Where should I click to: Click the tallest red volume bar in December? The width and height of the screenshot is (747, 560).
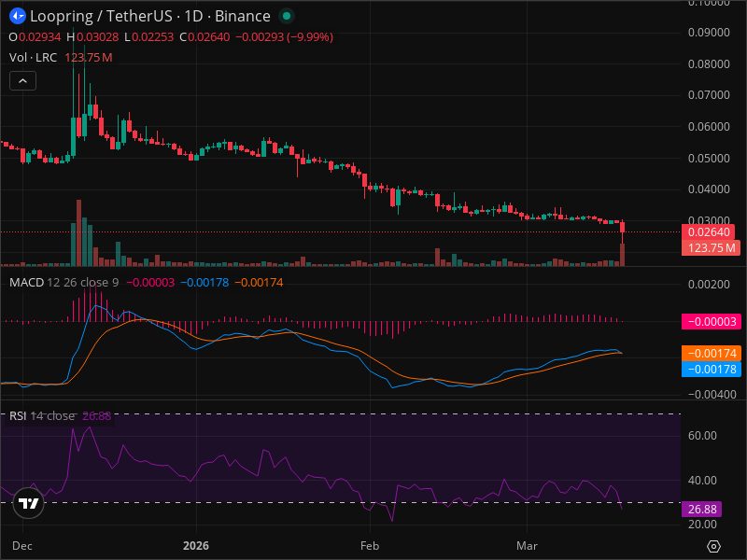[x=78, y=232]
